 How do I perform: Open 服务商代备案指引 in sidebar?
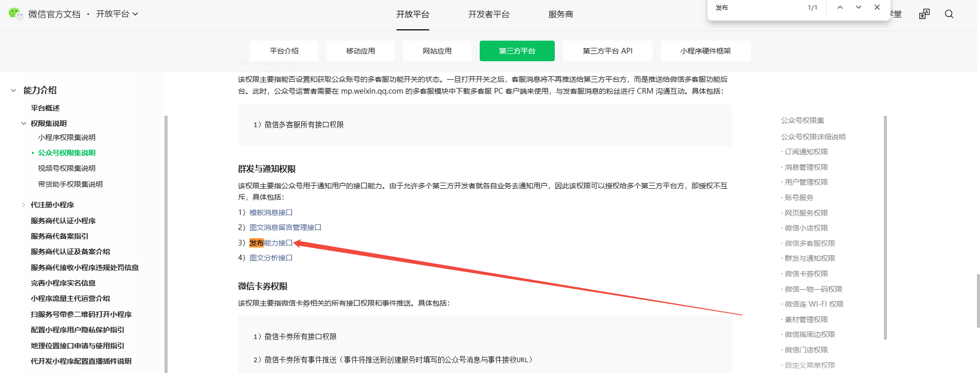(60, 236)
